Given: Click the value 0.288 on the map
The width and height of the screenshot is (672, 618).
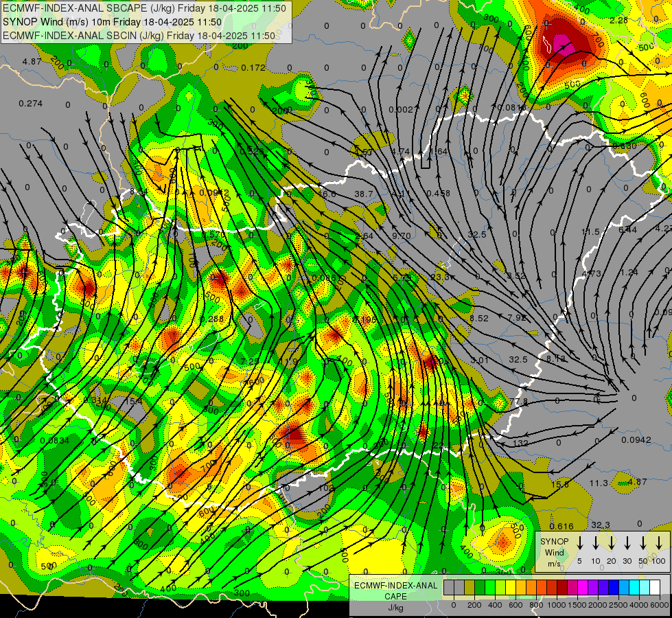Looking at the screenshot, I should tap(211, 319).
